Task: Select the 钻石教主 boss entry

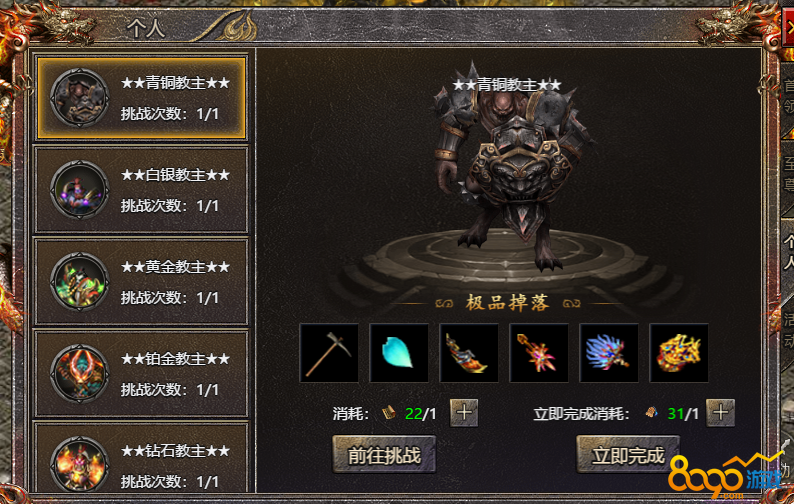Action: tap(141, 458)
